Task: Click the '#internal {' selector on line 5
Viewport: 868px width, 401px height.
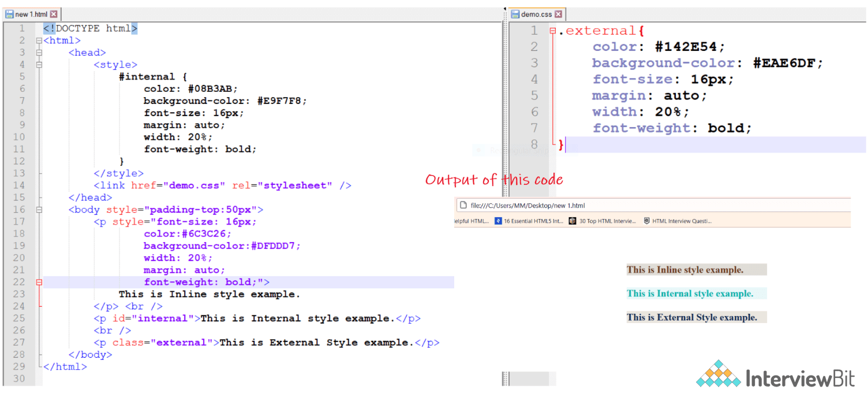Action: tap(153, 77)
